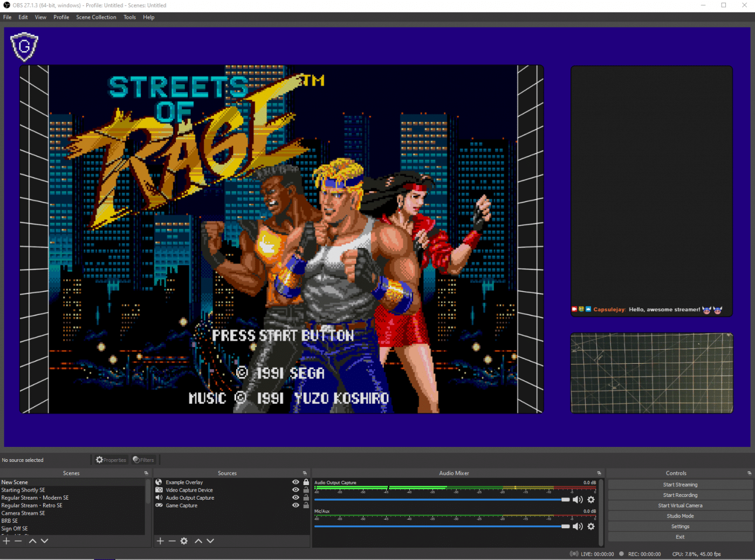This screenshot has width=755, height=560.
Task: Undock the Scenes panel
Action: [x=146, y=473]
